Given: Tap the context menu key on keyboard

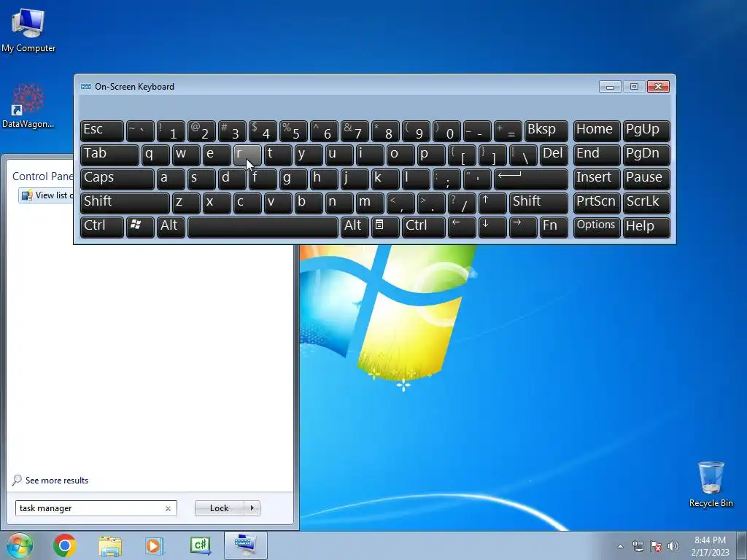Looking at the screenshot, I should [385, 227].
